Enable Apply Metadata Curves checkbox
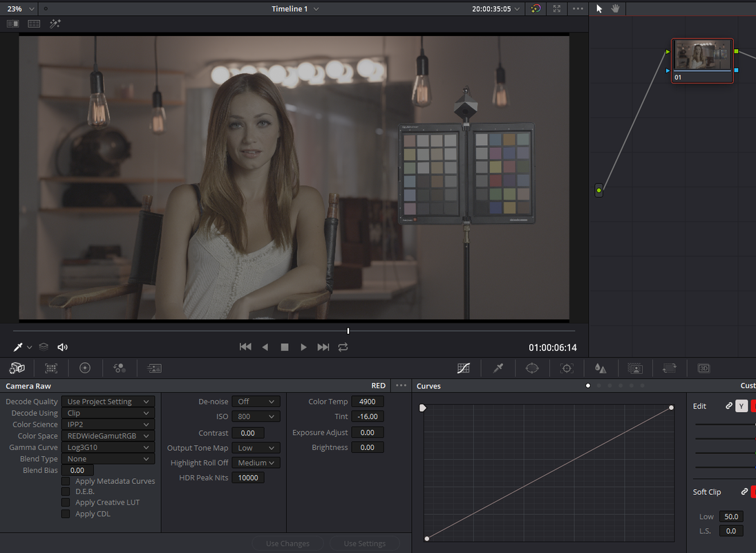Image resolution: width=756 pixels, height=553 pixels. coord(66,481)
